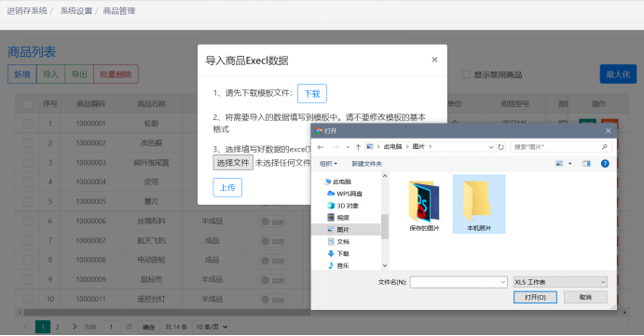Click breadcrumb 进销存系统
Viewport: 644px width, 336px height.
pyautogui.click(x=27, y=10)
